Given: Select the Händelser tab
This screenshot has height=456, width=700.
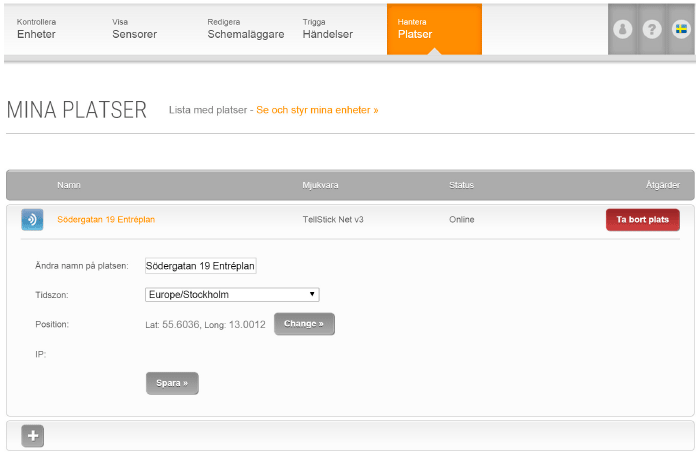Looking at the screenshot, I should 327,28.
